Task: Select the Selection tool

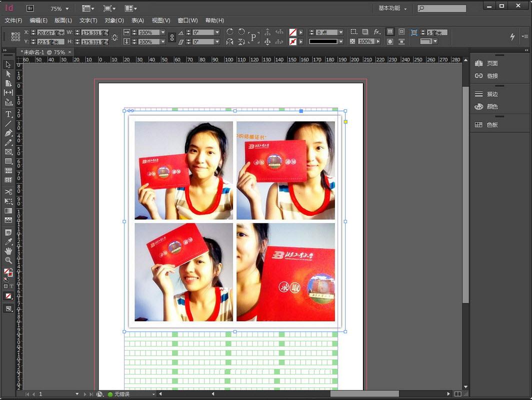Action: [x=8, y=64]
